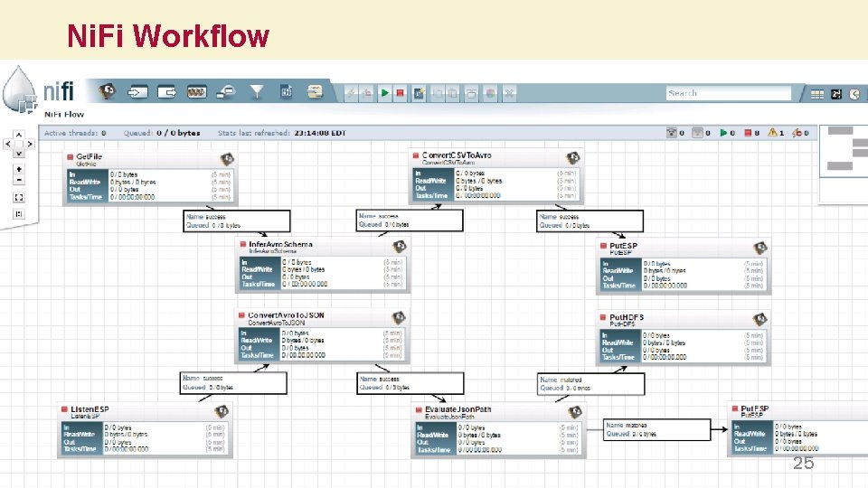This screenshot has width=868, height=488.
Task: Click the processor icon on EvaluateJsonPath
Action: (575, 412)
